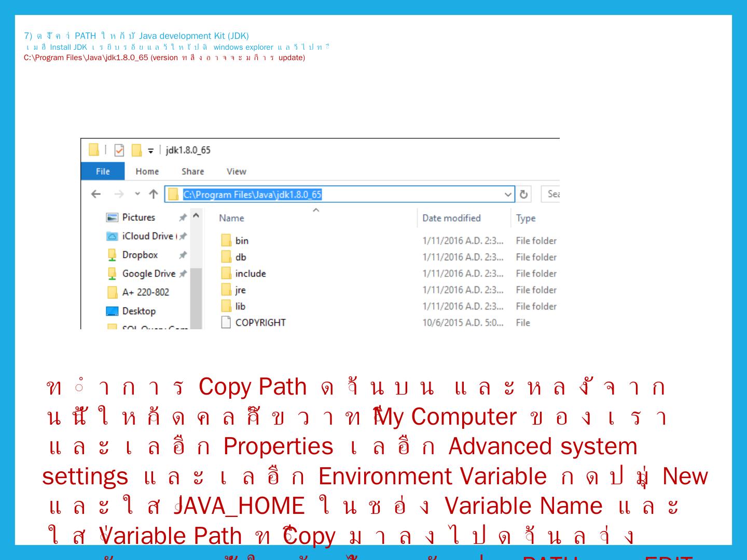Click the "jdk1.8.0_65" window title text
This screenshot has width=747, height=560.
(188, 150)
